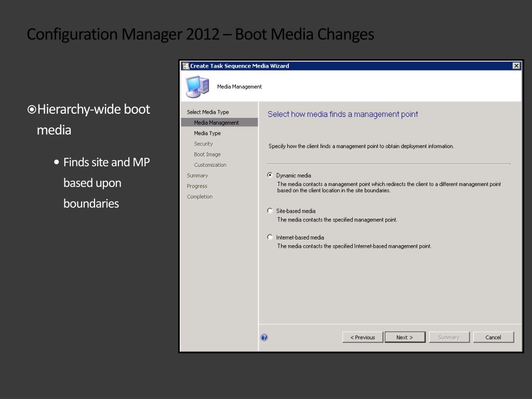Image resolution: width=532 pixels, height=399 pixels.
Task: Click the Summary button
Action: pos(449,337)
